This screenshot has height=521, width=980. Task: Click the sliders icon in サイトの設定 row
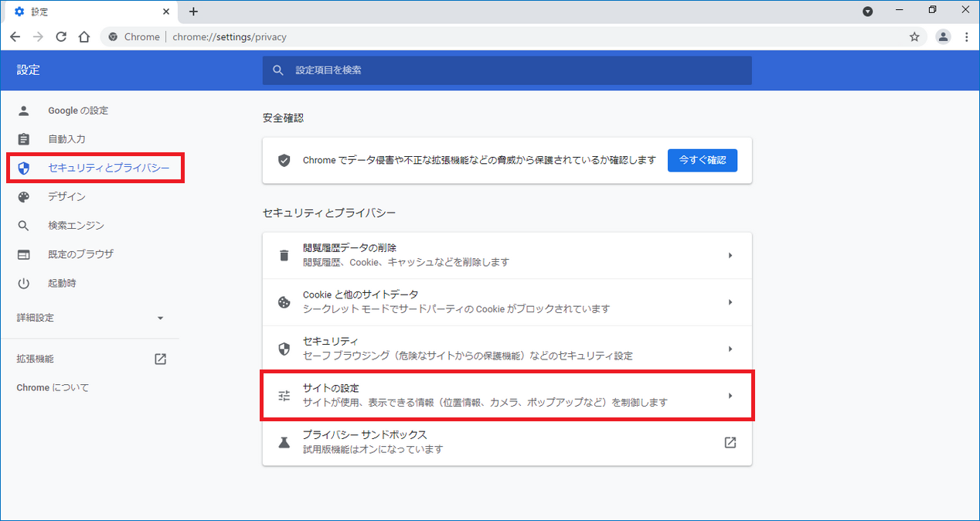pos(284,396)
